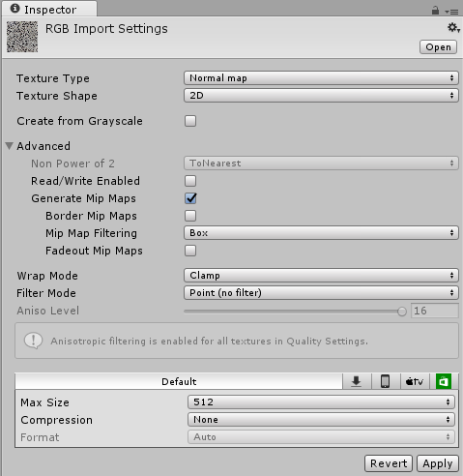Select the iPhone platform override tab
Viewport: 463px width, 476px height.
[x=386, y=381]
